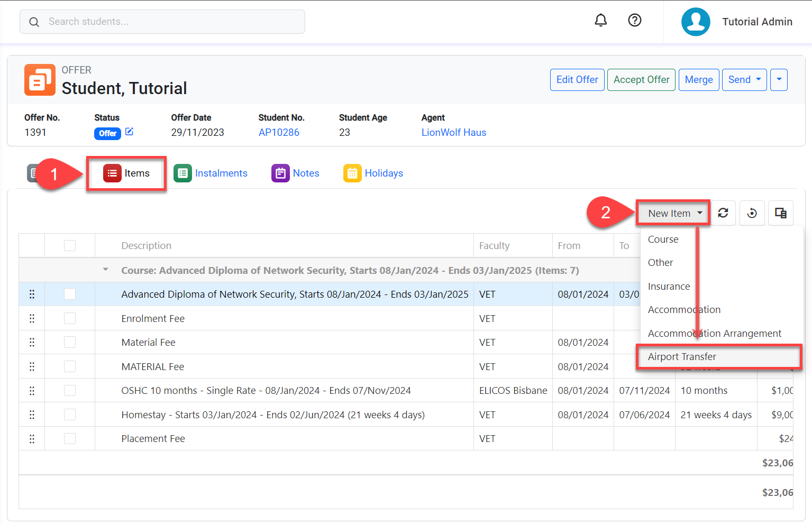Click the 10 months duration cell
This screenshot has height=525, width=812.
[716, 390]
